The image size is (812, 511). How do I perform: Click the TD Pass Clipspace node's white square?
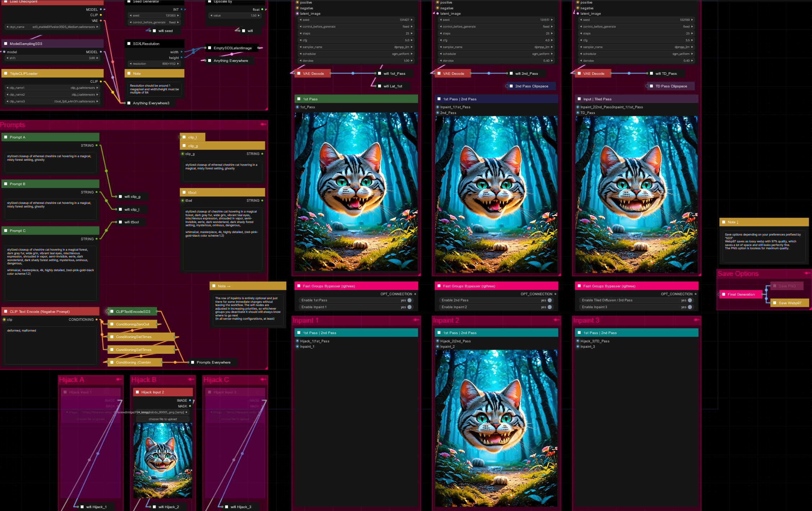click(651, 86)
